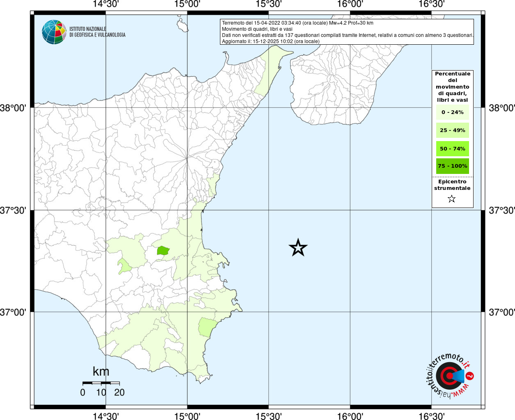Click the left axis label 37°30'
Image resolution: width=515 pixels, height=420 pixels.
click(13, 210)
